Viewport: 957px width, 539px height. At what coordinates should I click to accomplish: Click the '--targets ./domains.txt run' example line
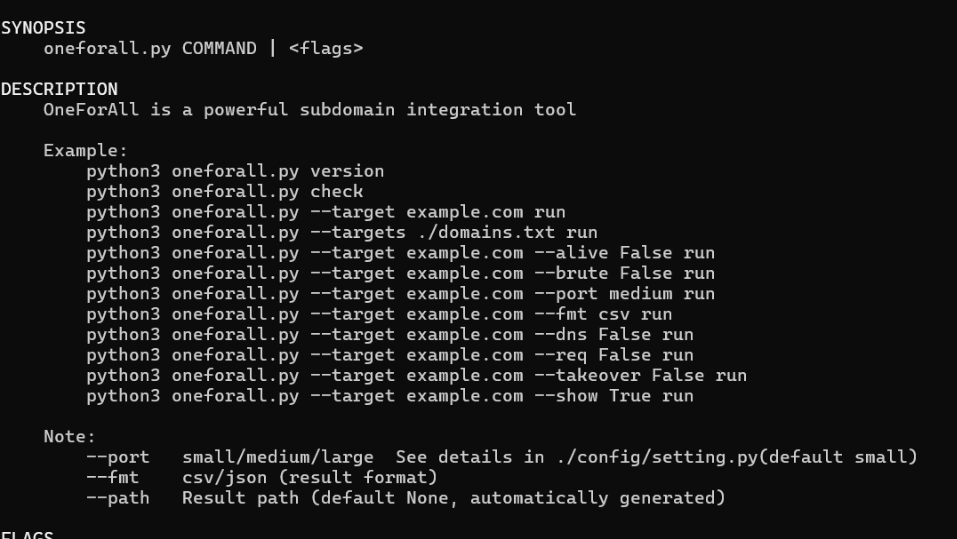pyautogui.click(x=342, y=233)
